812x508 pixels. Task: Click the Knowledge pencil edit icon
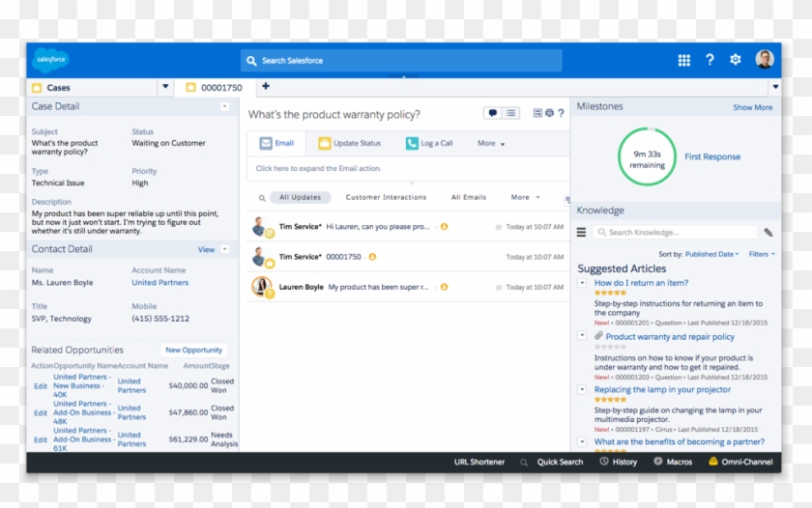(768, 233)
